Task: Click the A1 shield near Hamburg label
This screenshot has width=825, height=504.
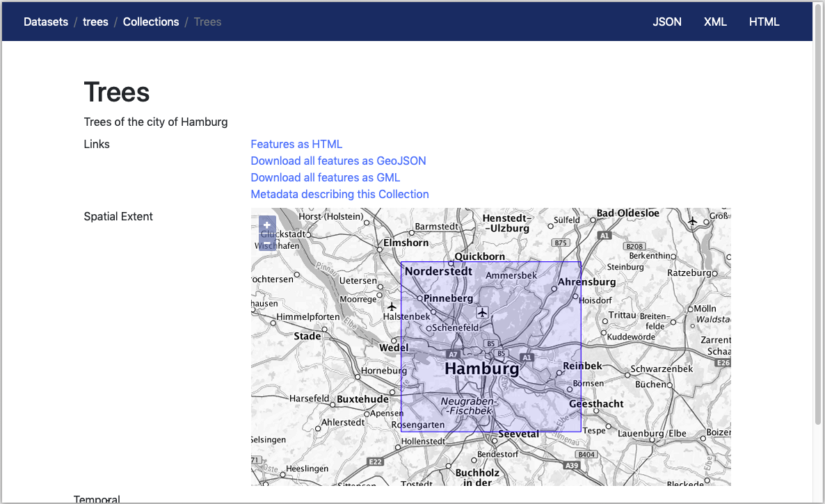Action: (x=527, y=357)
